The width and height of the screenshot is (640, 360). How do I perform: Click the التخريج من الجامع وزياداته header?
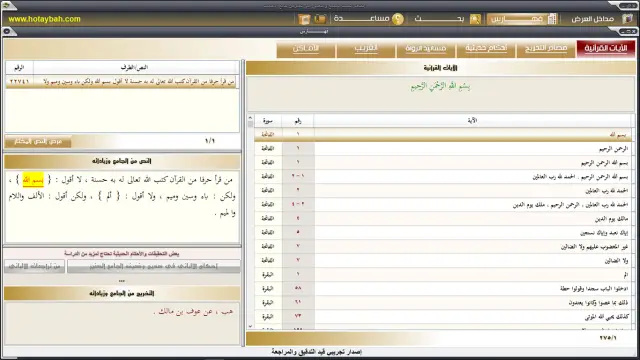point(122,293)
